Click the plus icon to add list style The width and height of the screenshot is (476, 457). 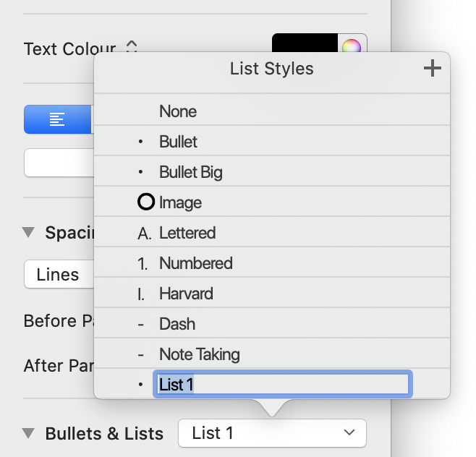[432, 69]
